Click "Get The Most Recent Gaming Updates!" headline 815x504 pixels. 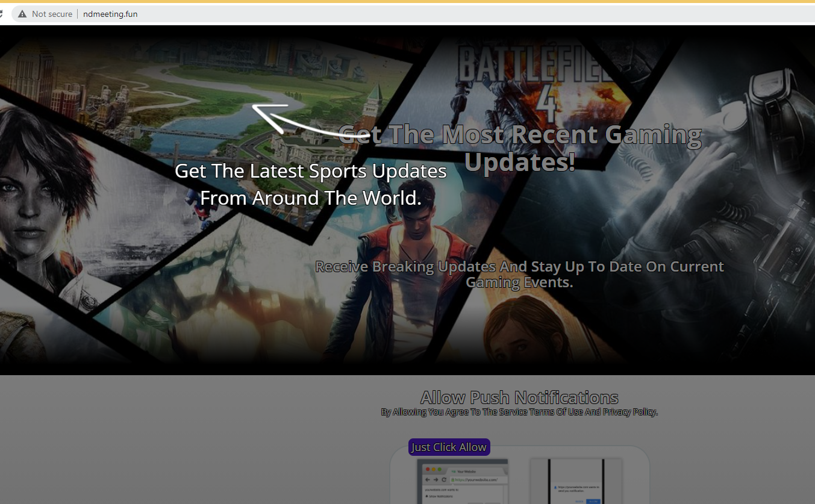tap(519, 148)
